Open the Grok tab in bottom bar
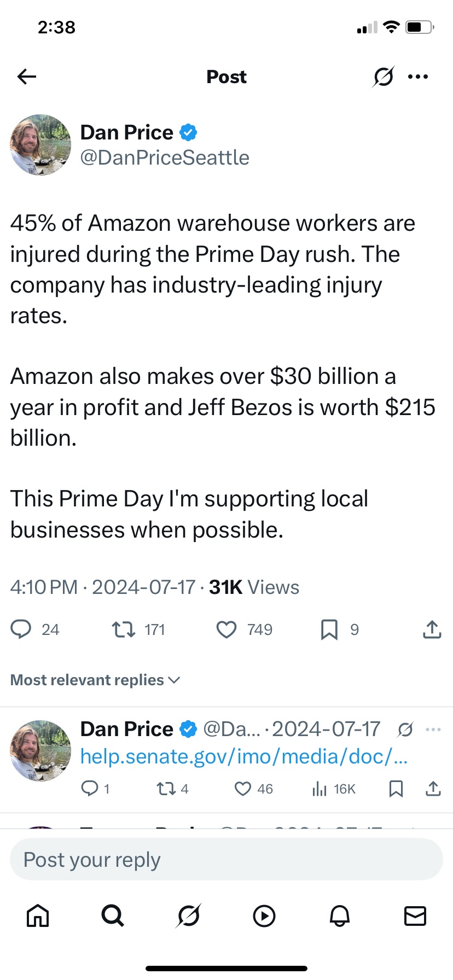The image size is (453, 980). [x=188, y=915]
